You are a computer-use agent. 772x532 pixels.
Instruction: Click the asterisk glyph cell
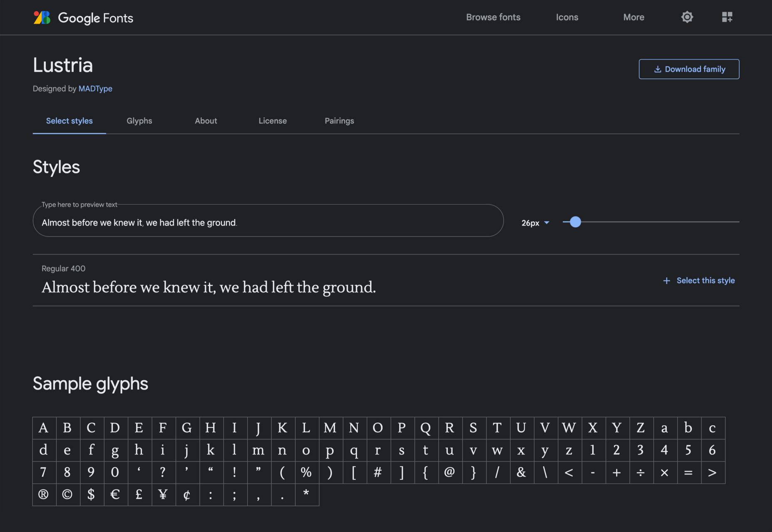pyautogui.click(x=306, y=495)
